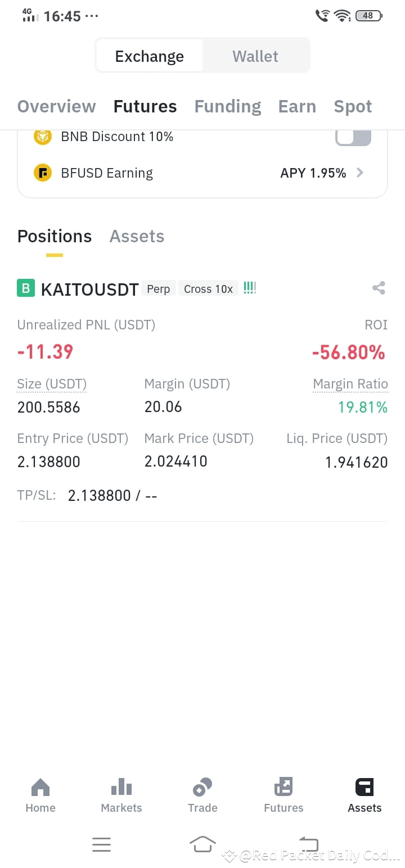Open Markets bar-chart icon in bottom nav

[x=121, y=786]
